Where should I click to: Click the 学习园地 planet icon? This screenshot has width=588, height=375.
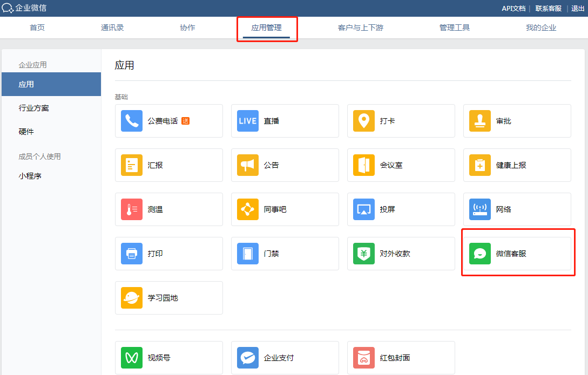132,298
